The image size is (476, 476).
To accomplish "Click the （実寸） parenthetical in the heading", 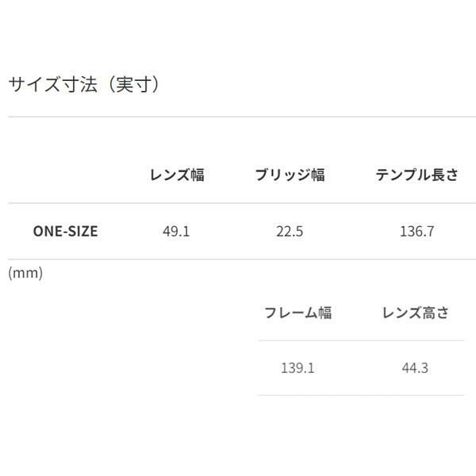I will 136,85.
